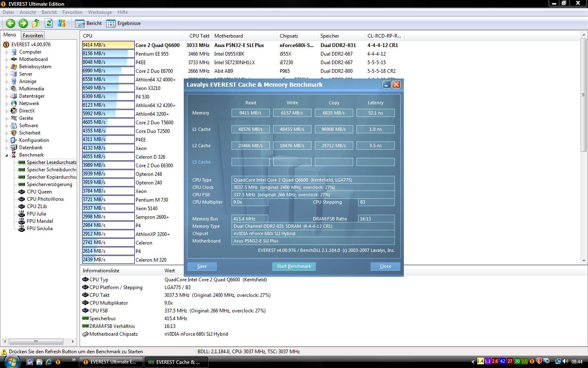This screenshot has height=368, width=588.
Task: Click the Geräte devices icon
Action: (x=14, y=118)
